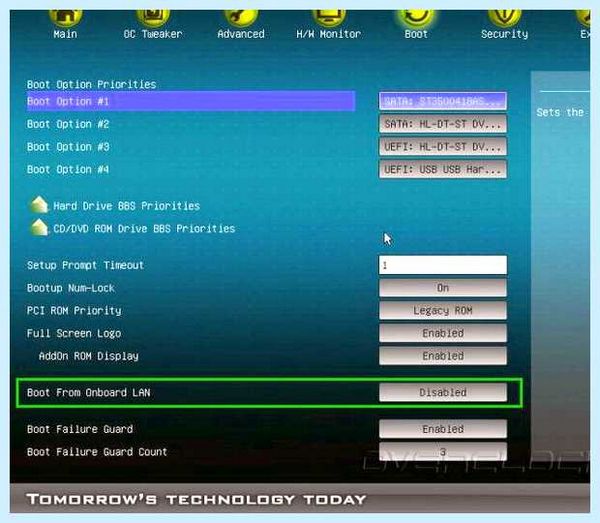Select the Boot Option #3 label

point(68,147)
